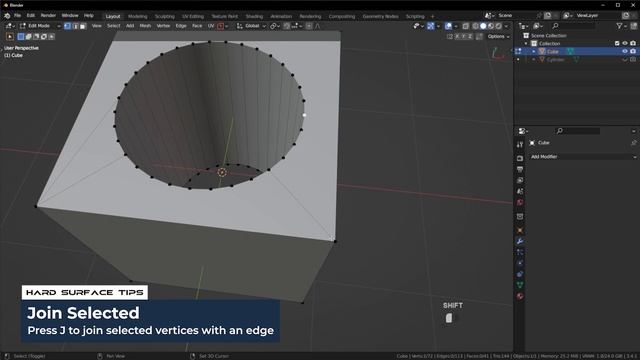
Task: Toggle X-ray display in viewport header
Action: point(465,26)
